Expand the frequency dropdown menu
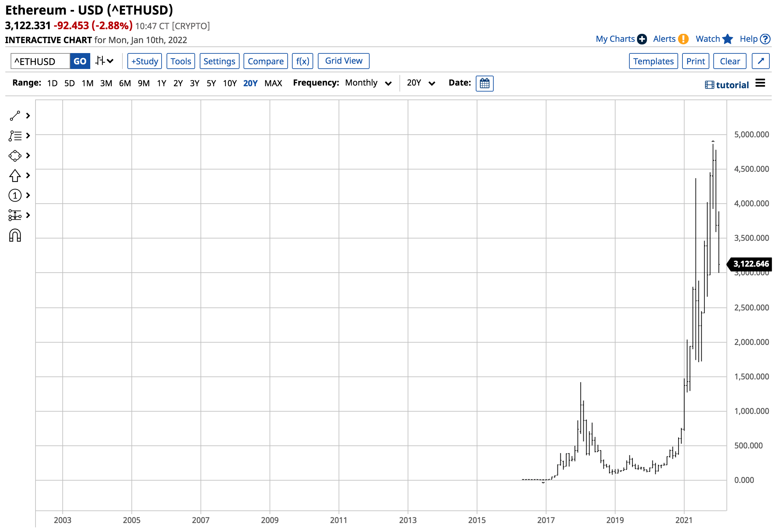 (x=368, y=83)
